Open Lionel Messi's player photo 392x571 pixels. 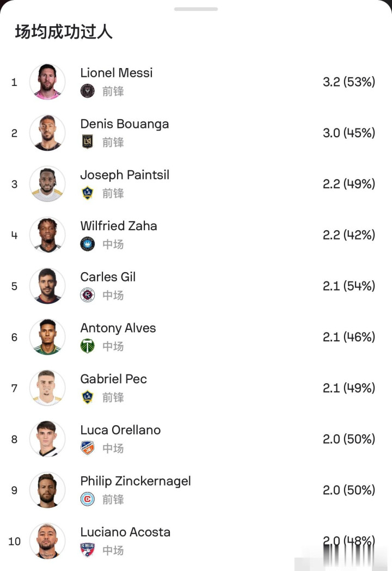pyautogui.click(x=47, y=82)
